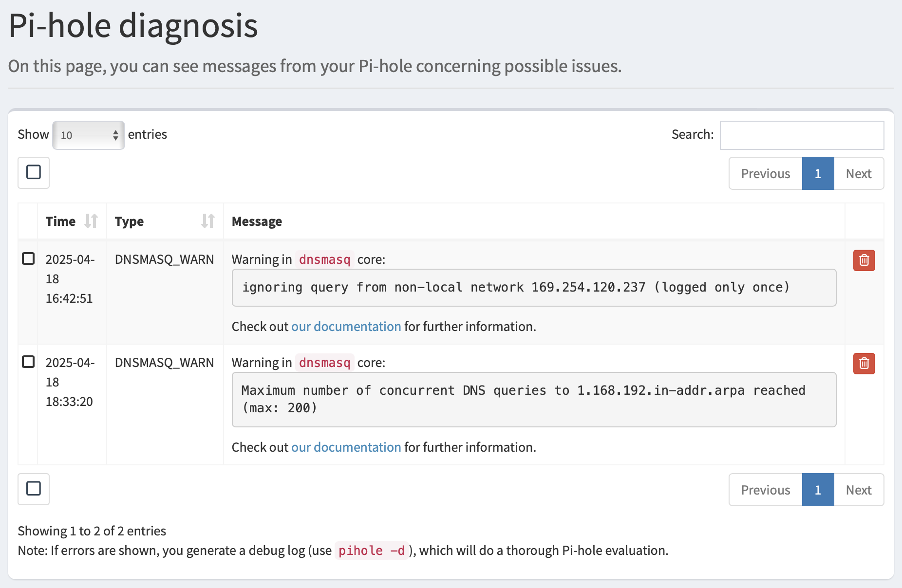
Task: Click the 'Maximum number of concurrent DNS queries' message
Action: point(534,400)
